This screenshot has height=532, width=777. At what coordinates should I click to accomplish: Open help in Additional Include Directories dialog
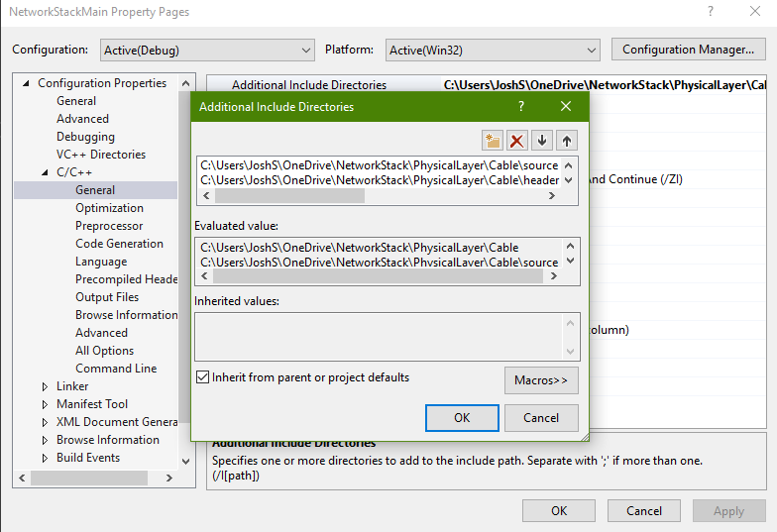tap(521, 106)
